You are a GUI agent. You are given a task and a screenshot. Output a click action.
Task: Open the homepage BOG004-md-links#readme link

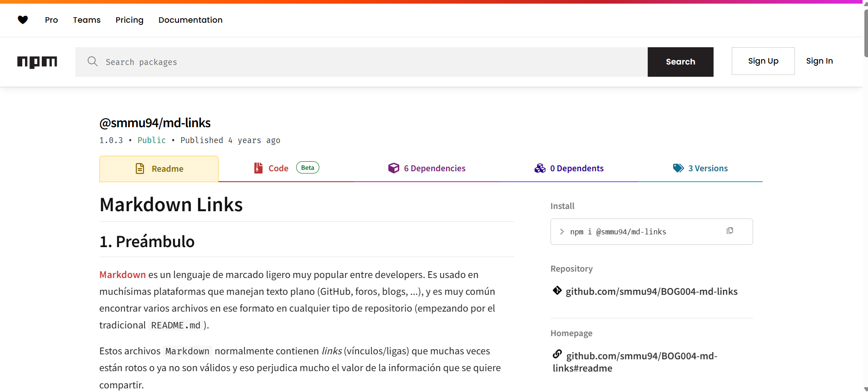pyautogui.click(x=635, y=362)
